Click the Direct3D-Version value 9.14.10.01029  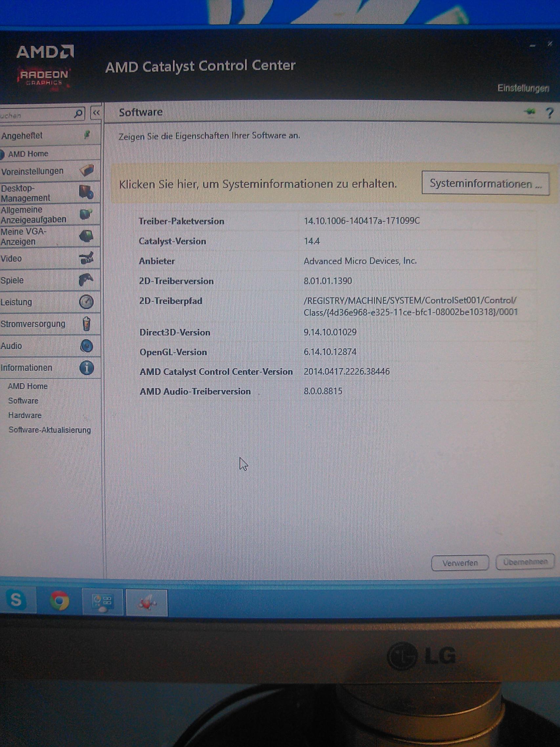(x=330, y=332)
